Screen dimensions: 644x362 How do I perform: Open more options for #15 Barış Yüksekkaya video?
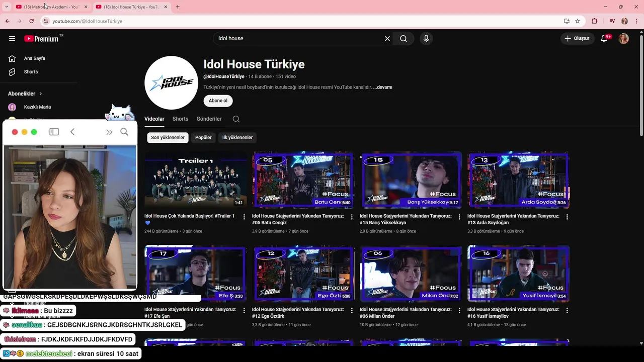click(x=459, y=217)
